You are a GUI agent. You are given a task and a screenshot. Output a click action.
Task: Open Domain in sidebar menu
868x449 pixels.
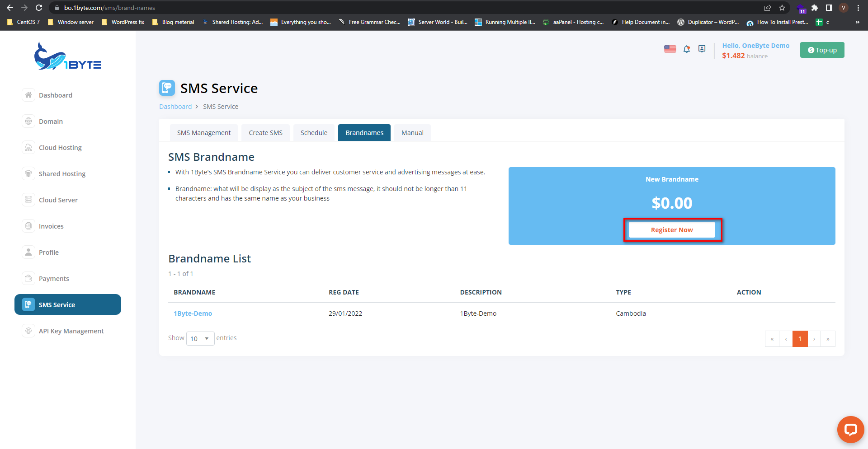click(x=51, y=122)
